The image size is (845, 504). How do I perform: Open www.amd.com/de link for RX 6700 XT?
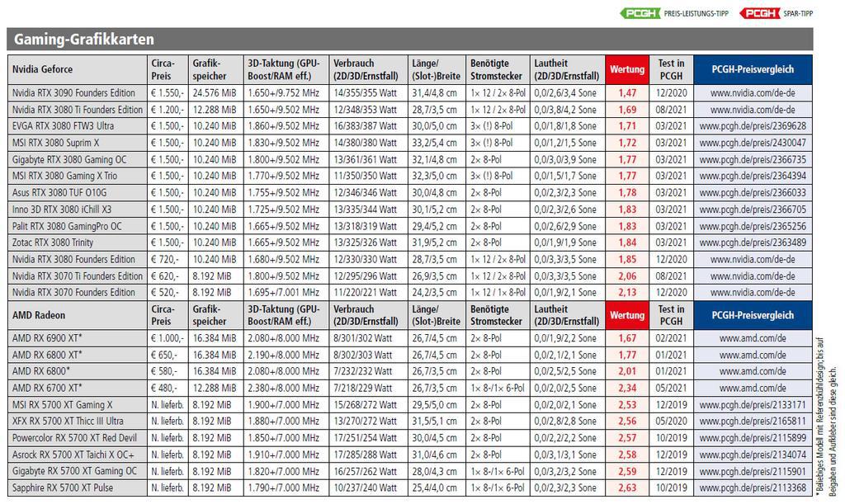[753, 389]
